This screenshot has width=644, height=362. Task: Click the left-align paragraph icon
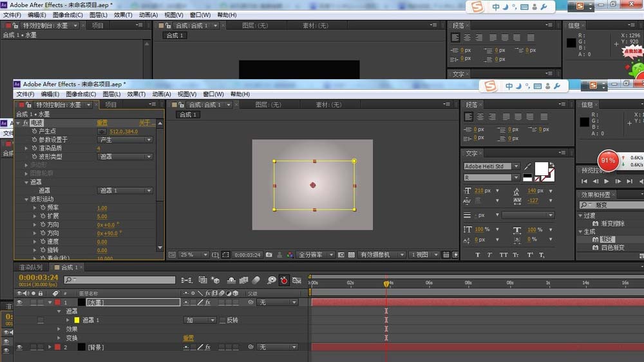click(x=469, y=117)
